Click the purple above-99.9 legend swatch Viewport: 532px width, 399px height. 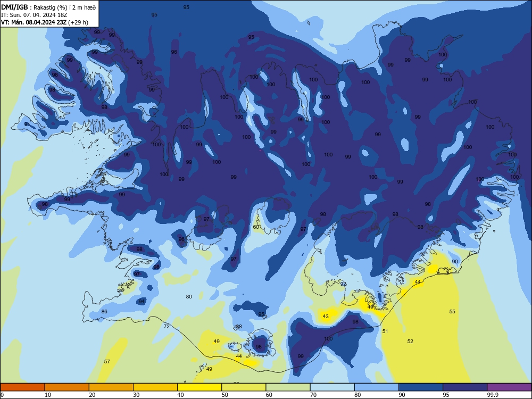pyautogui.click(x=509, y=387)
